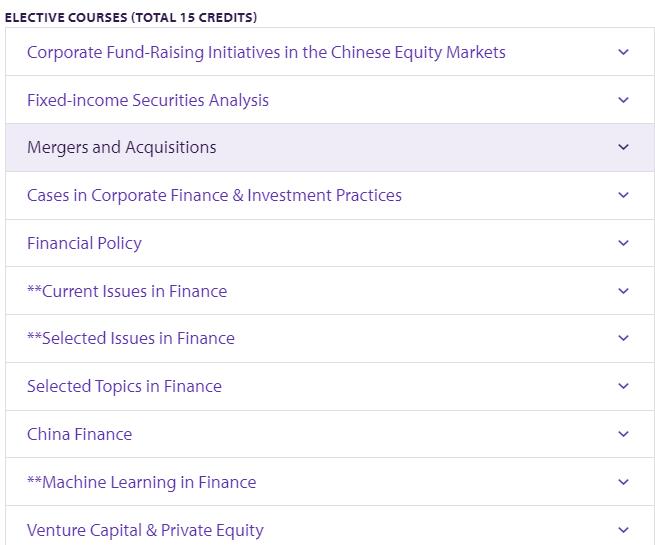Screen dimensions: 655x545
Task: Click Mergers and Acquisitions title text
Action: (121, 147)
